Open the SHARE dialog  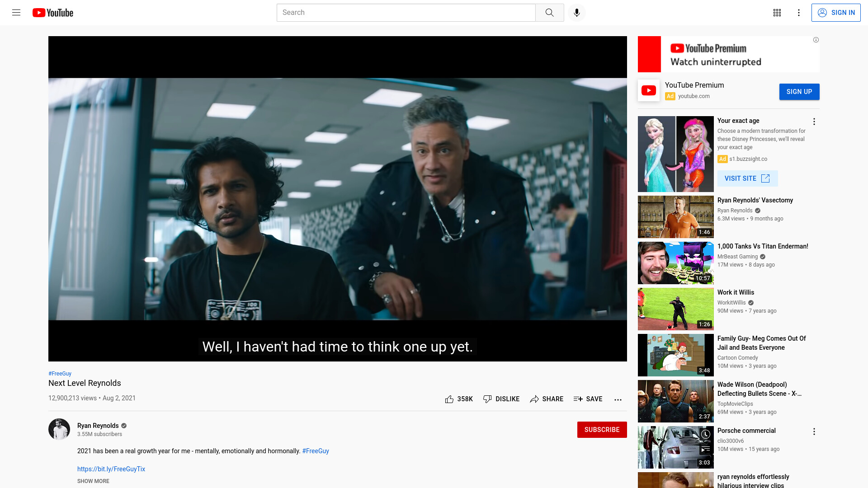point(547,399)
